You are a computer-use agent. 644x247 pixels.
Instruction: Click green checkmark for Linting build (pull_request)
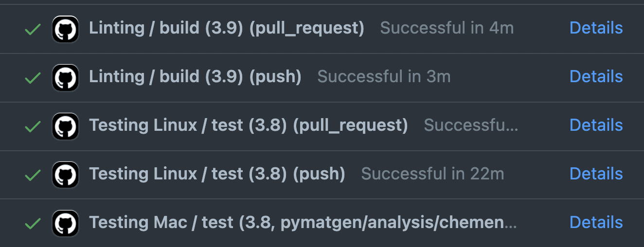tap(33, 29)
